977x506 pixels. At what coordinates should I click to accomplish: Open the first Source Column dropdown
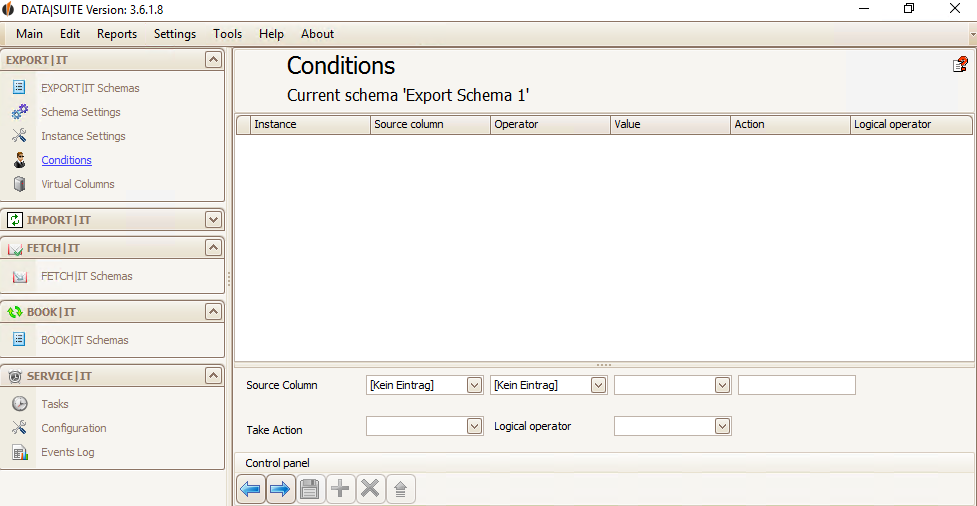click(475, 385)
